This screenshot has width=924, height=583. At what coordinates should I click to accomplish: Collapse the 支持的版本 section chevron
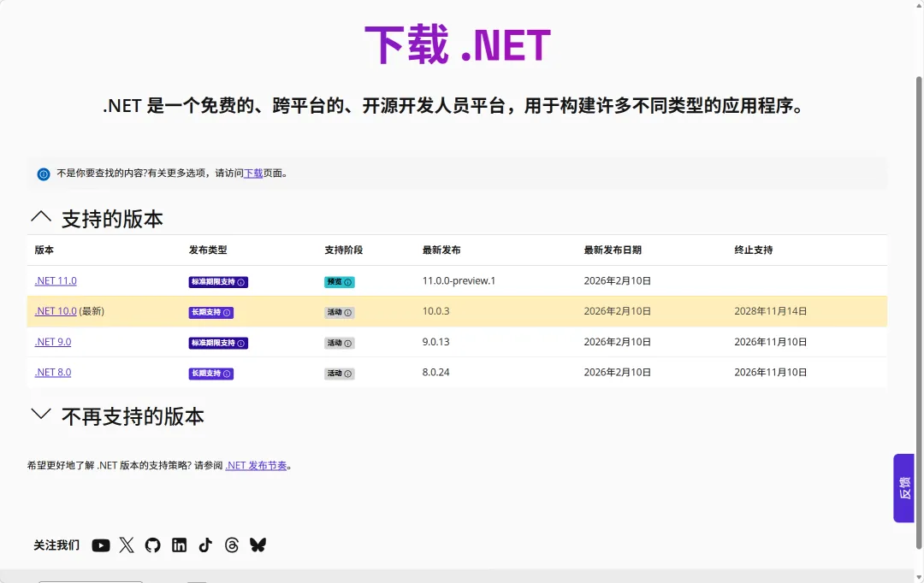tap(41, 217)
